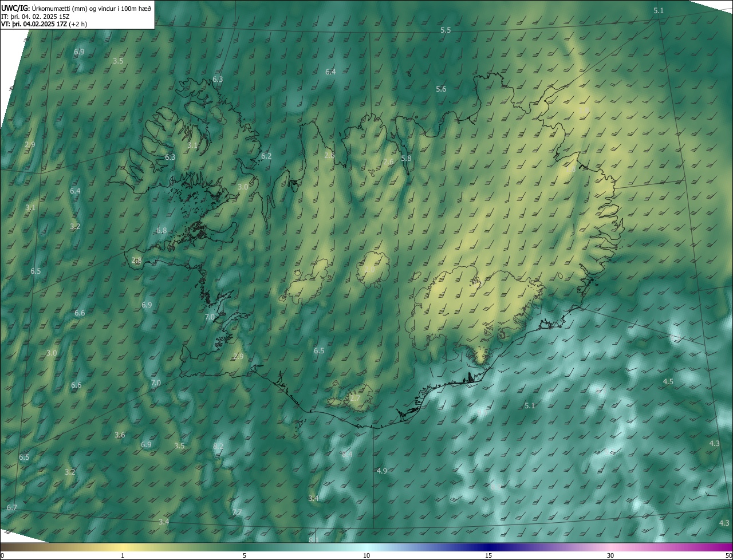733x560 pixels.
Task: Click the 5.8 value label on the map
Action: coord(406,158)
